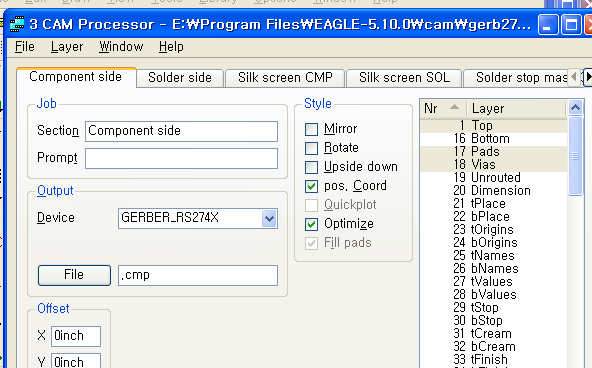Screen dimensions: 592x368
Task: Click layer list scroll-up arrow
Action: coord(575,108)
